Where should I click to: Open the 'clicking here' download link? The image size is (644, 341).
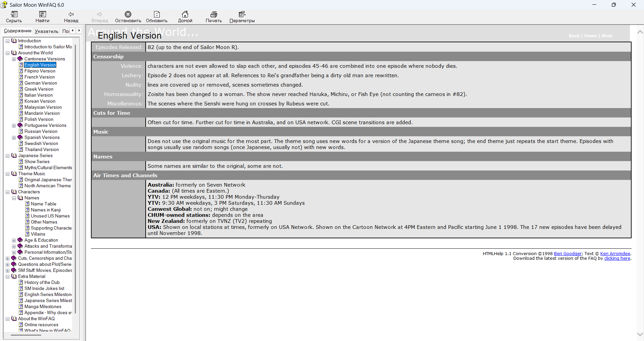617,258
